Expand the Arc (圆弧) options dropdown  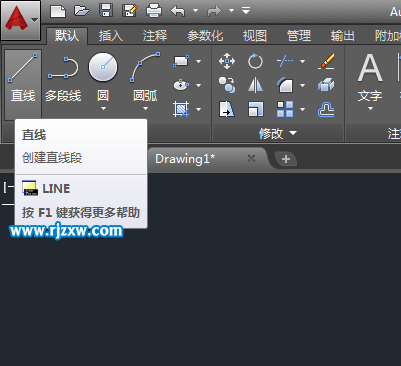[145, 109]
